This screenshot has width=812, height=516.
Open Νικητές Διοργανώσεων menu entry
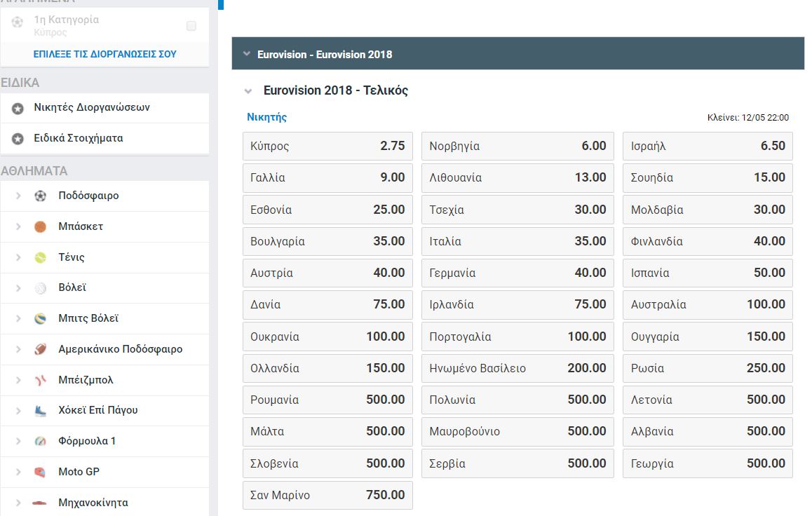pyautogui.click(x=104, y=108)
